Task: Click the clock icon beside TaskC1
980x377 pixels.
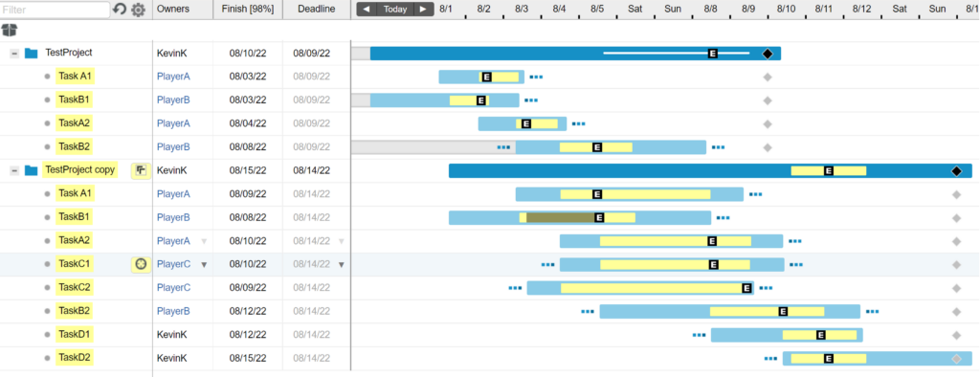Action: point(142,264)
